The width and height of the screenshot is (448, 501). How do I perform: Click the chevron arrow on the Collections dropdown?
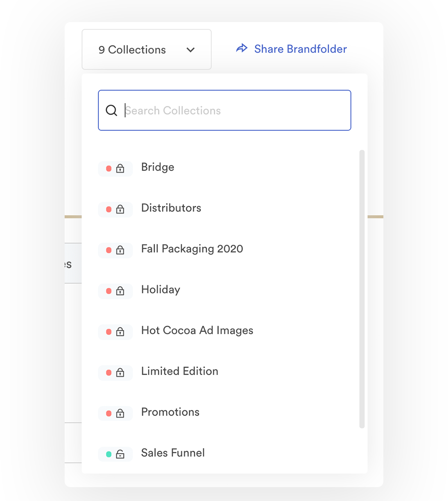click(x=191, y=50)
